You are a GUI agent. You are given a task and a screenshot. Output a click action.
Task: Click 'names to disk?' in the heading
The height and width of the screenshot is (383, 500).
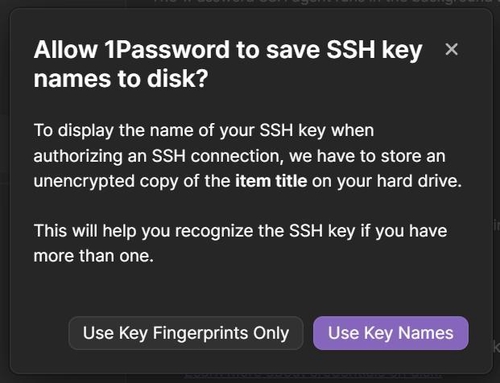(121, 79)
